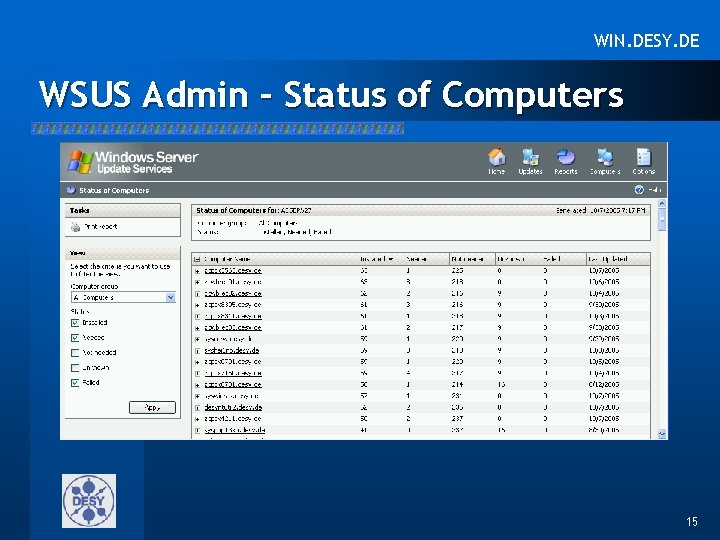
Task: Uncheck the Failed status checkbox
Action: pyautogui.click(x=75, y=382)
